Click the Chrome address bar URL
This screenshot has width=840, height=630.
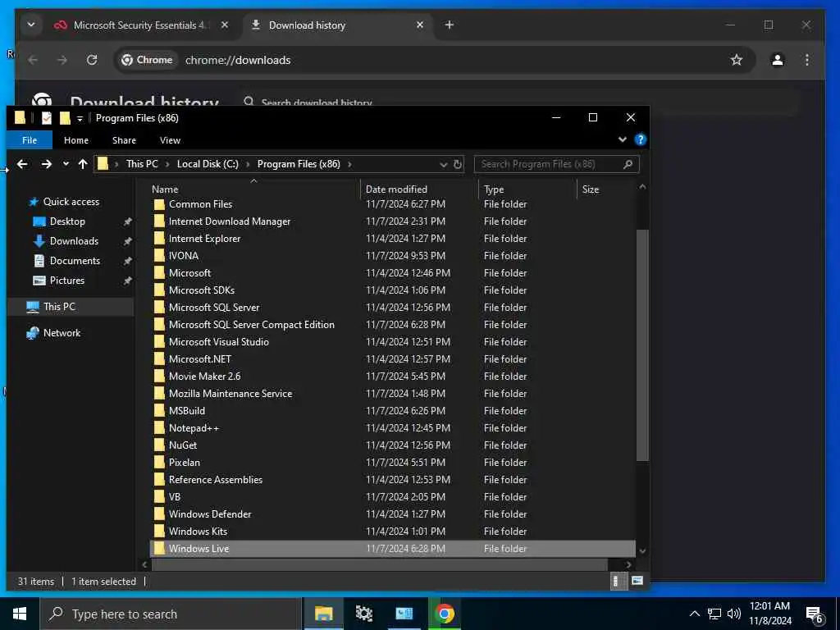(x=238, y=60)
